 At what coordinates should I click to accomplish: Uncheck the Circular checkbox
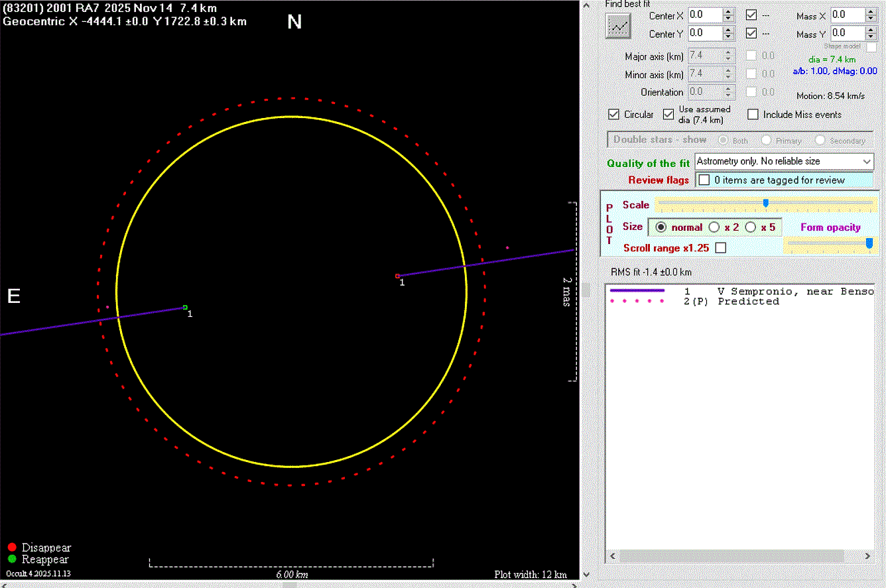pyautogui.click(x=613, y=115)
